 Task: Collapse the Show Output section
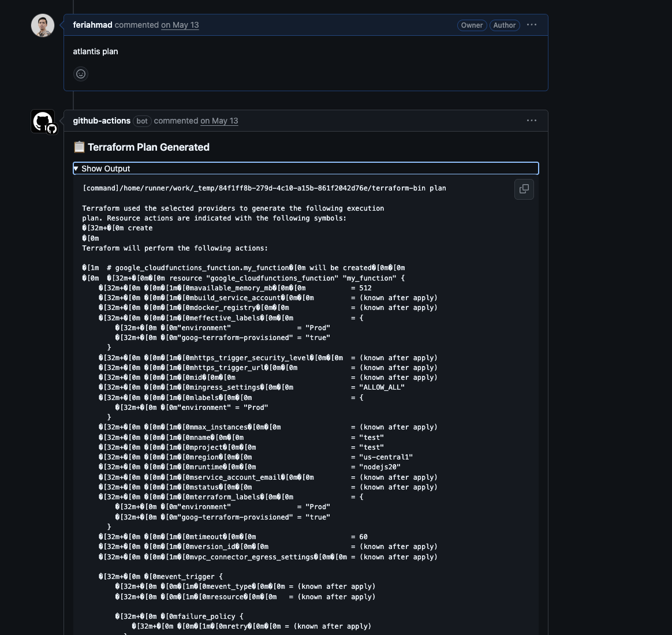tap(106, 169)
